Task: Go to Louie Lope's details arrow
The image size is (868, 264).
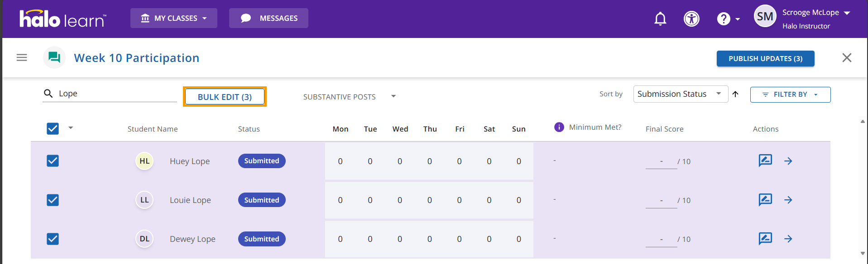Action: click(x=788, y=200)
